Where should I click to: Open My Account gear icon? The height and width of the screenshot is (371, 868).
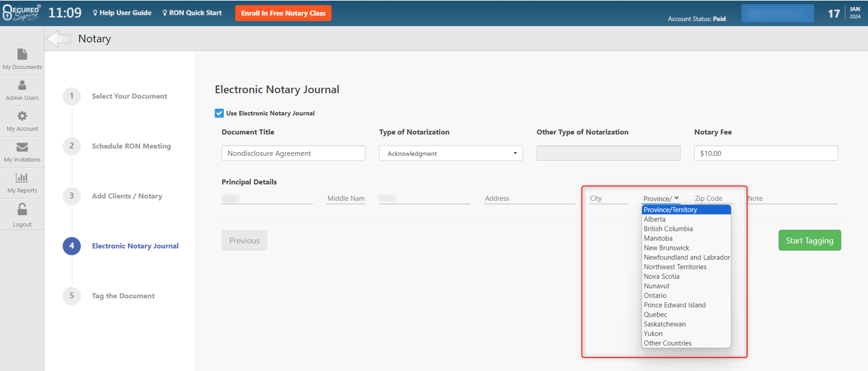coord(22,117)
